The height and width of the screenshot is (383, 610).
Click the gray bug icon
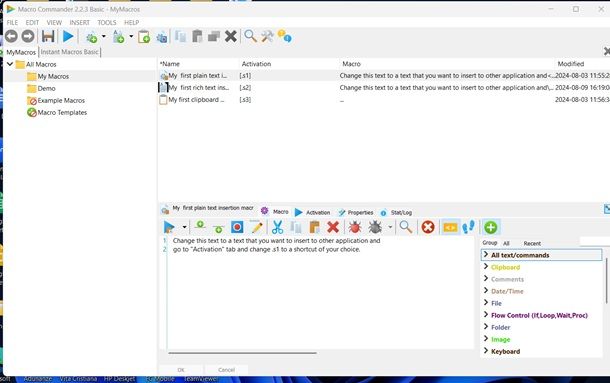tap(375, 227)
